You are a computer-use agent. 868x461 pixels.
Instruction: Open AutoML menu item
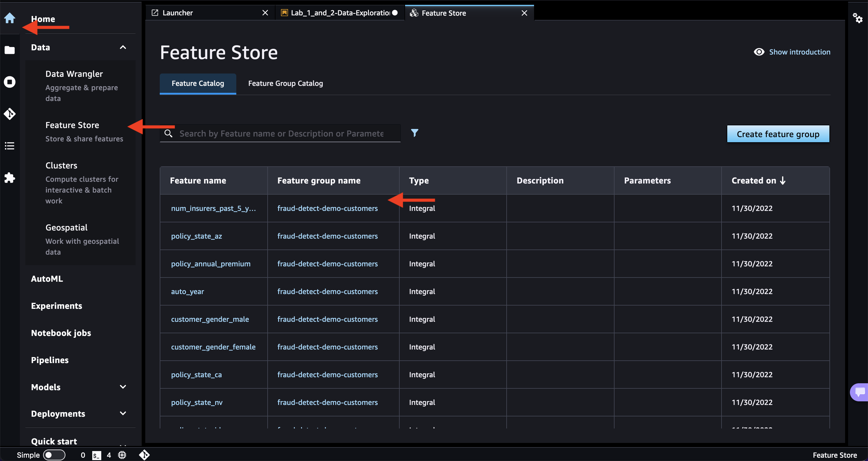pos(47,279)
